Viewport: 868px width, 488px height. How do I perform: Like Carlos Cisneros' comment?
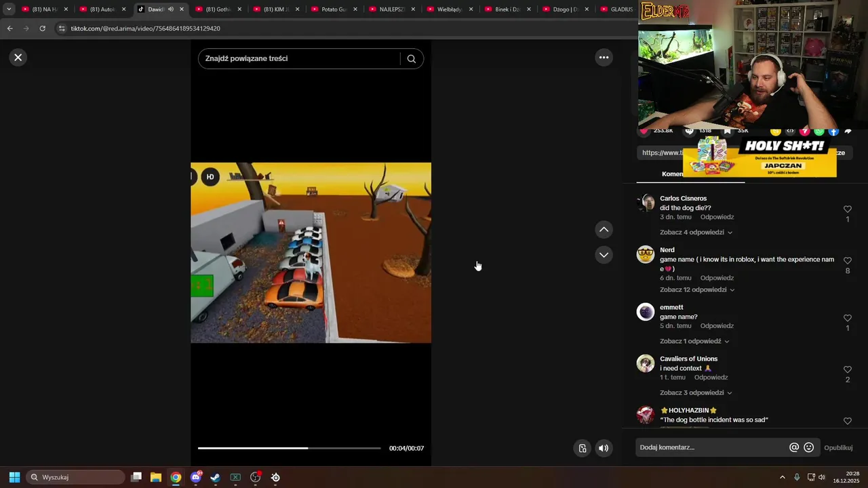(x=848, y=209)
